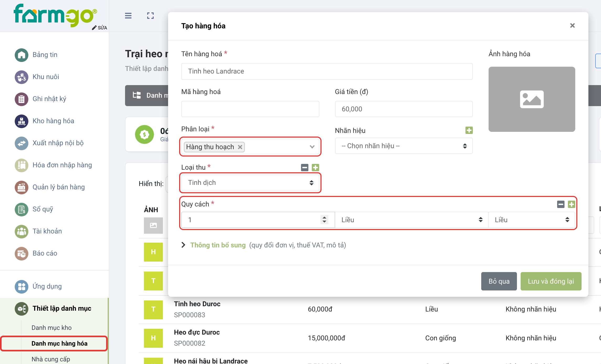The image size is (601, 364).
Task: Click Lưu và đóng lại button
Action: 551,281
